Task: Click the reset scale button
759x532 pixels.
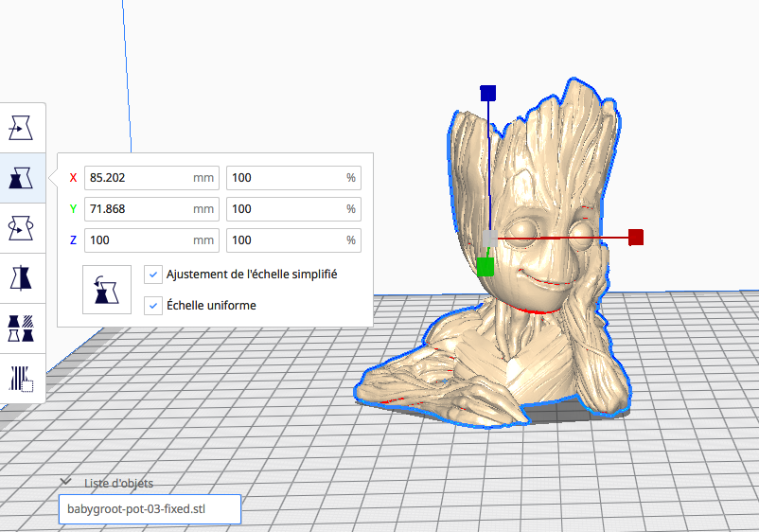Action: pos(107,290)
